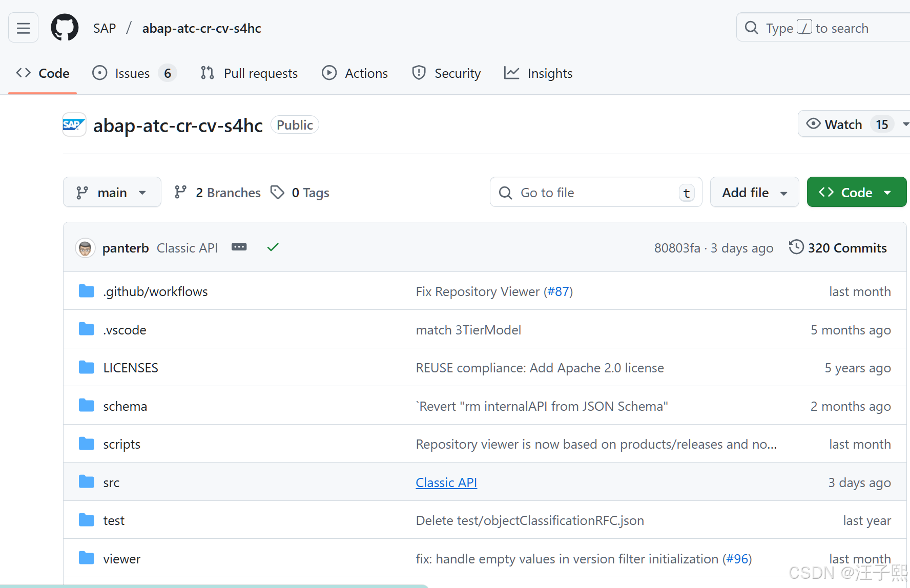Screen dimensions: 910x588
Task: Open the 0 Tags link
Action: (x=300, y=193)
